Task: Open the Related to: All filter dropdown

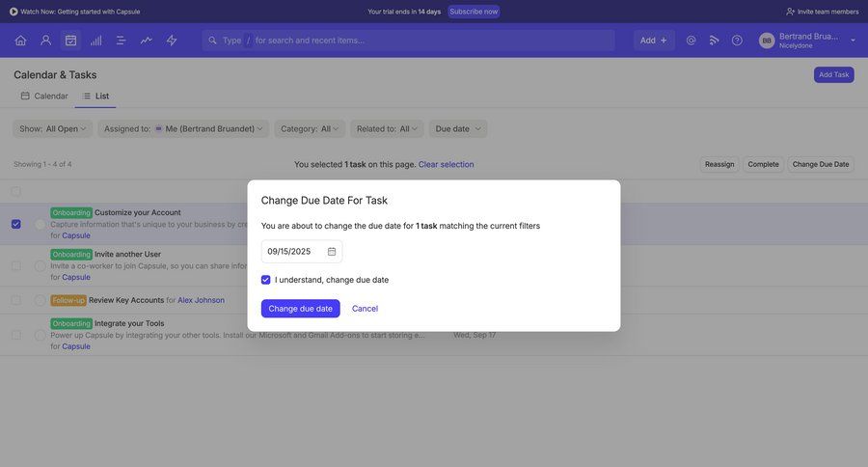Action: point(387,128)
